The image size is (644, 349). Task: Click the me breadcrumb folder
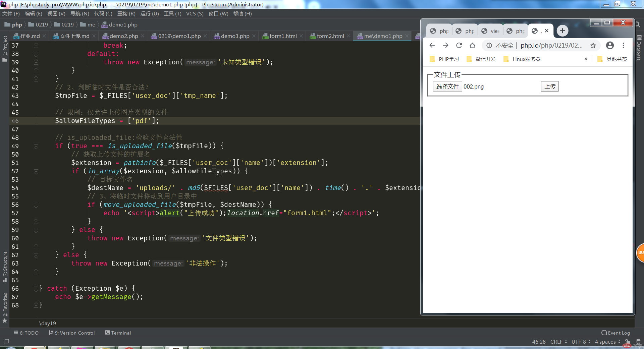pos(88,24)
